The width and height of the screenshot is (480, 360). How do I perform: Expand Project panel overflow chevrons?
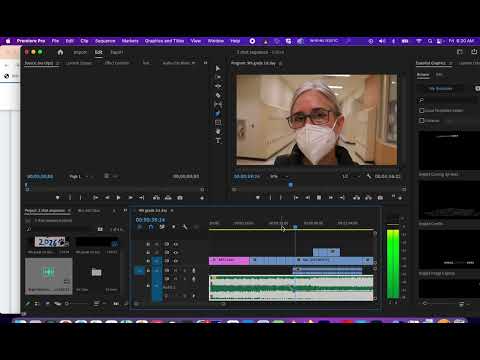tap(125, 210)
